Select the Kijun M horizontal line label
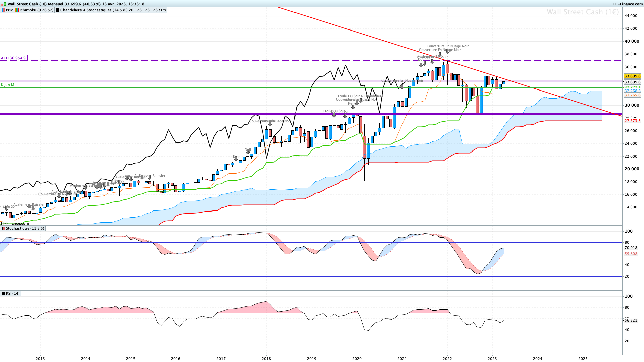 (8, 85)
